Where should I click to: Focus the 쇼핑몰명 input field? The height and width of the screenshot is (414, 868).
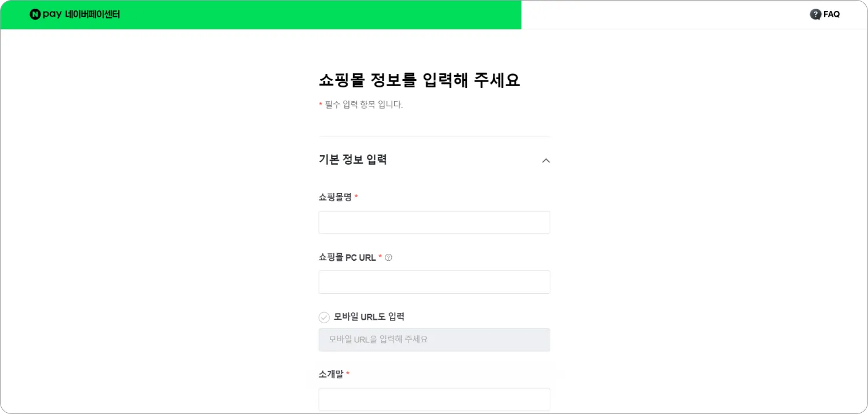point(434,223)
